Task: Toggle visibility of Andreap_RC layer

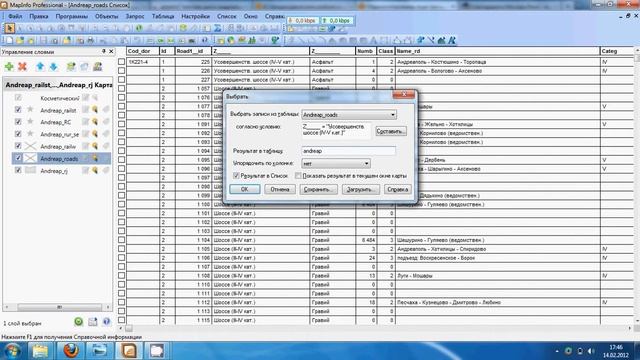Action: tap(18, 122)
